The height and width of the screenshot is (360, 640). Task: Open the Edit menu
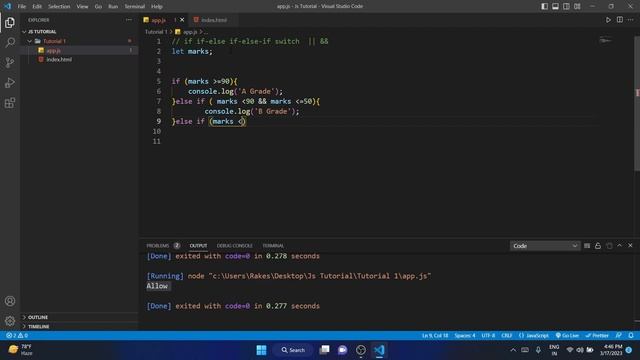pyautogui.click(x=37, y=6)
